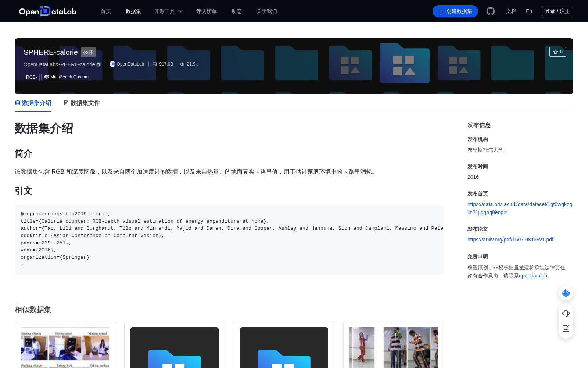Switch to the 数据集介绍 tab
The image size is (588, 368).
[33, 103]
